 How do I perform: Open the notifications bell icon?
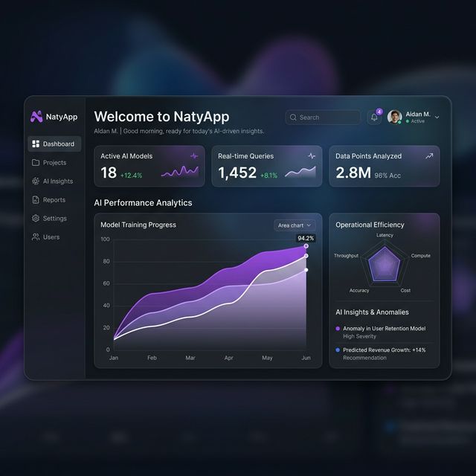coord(374,118)
